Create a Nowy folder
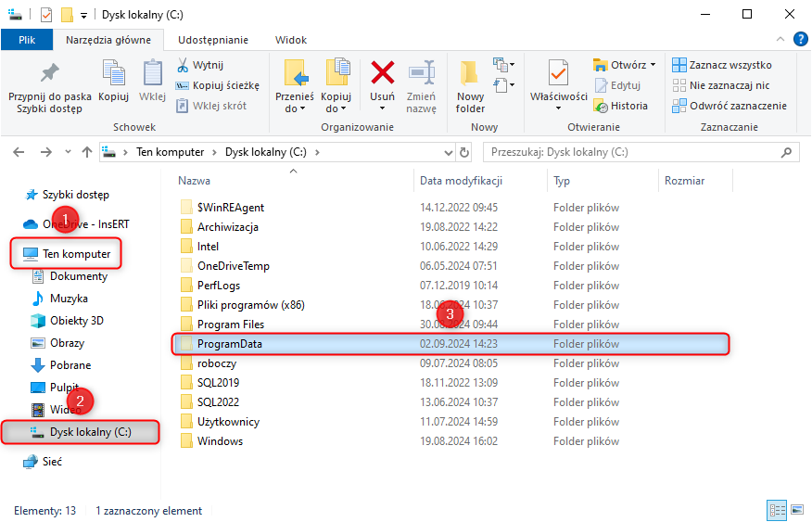Screen dimensions: 812x522 tap(470, 86)
